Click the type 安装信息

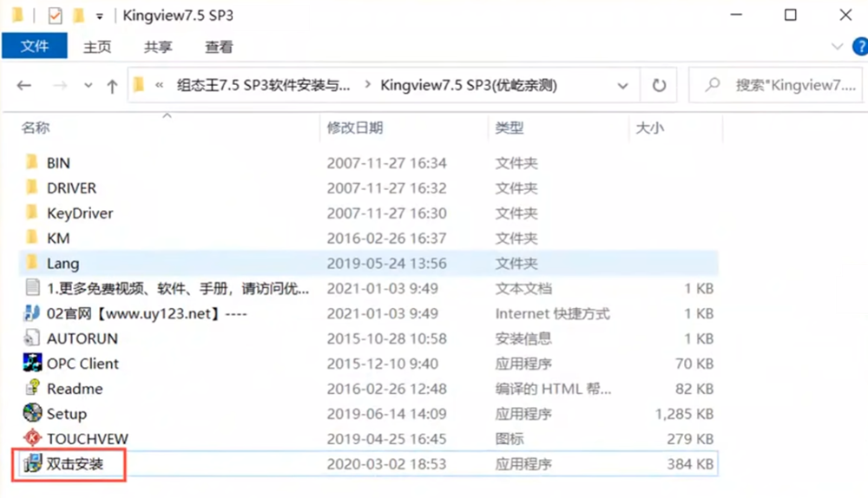[x=523, y=338]
